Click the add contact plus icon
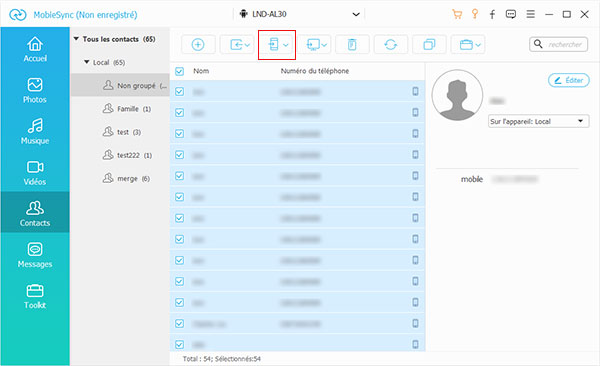 198,44
